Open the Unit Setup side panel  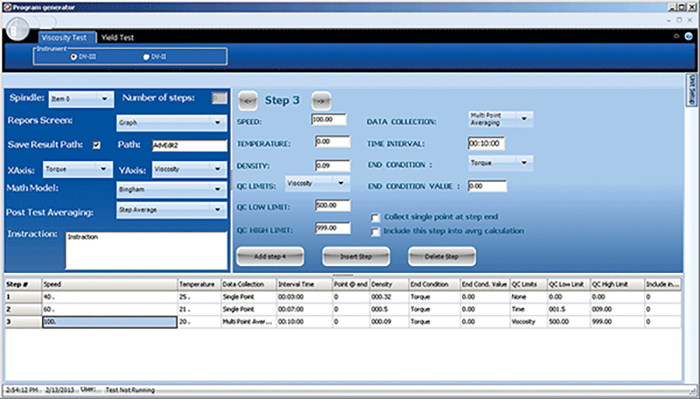click(x=691, y=90)
